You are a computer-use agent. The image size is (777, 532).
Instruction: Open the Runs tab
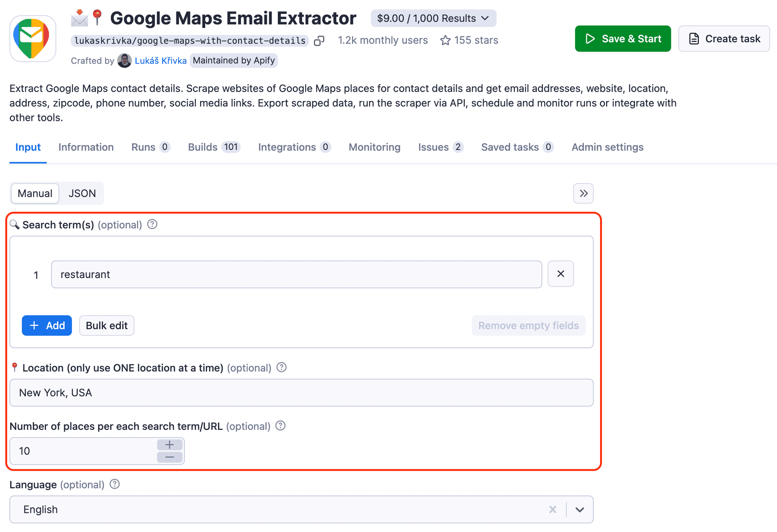tap(151, 147)
